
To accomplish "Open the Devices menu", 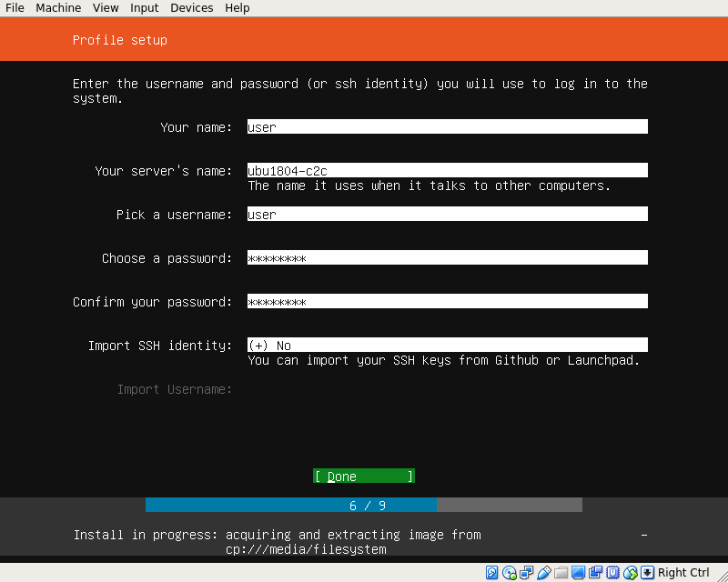I will [191, 8].
